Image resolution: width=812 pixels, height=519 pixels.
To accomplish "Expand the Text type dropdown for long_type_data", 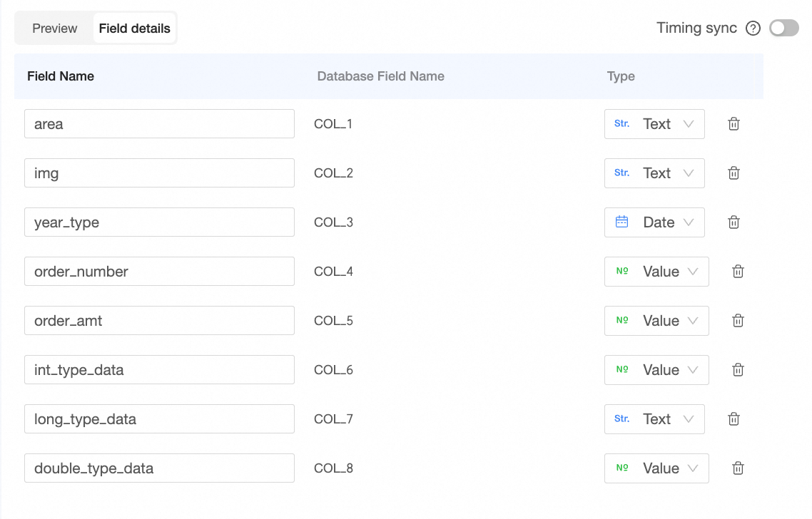I will [654, 418].
